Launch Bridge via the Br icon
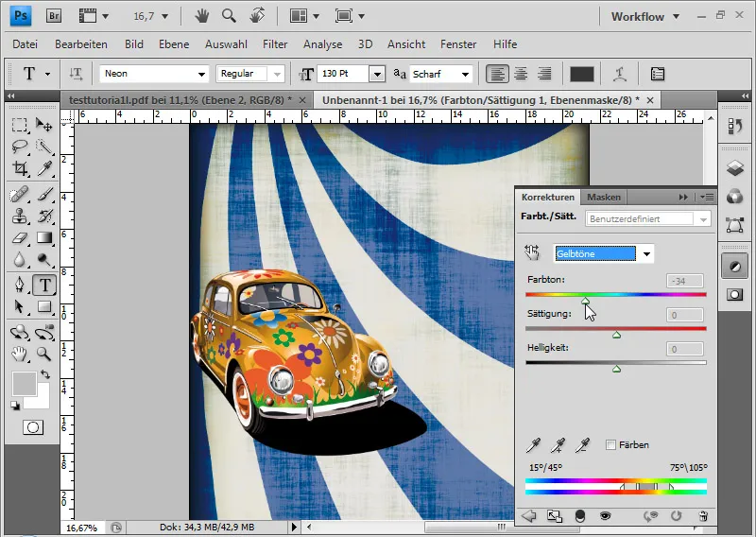The image size is (756, 537). (54, 16)
